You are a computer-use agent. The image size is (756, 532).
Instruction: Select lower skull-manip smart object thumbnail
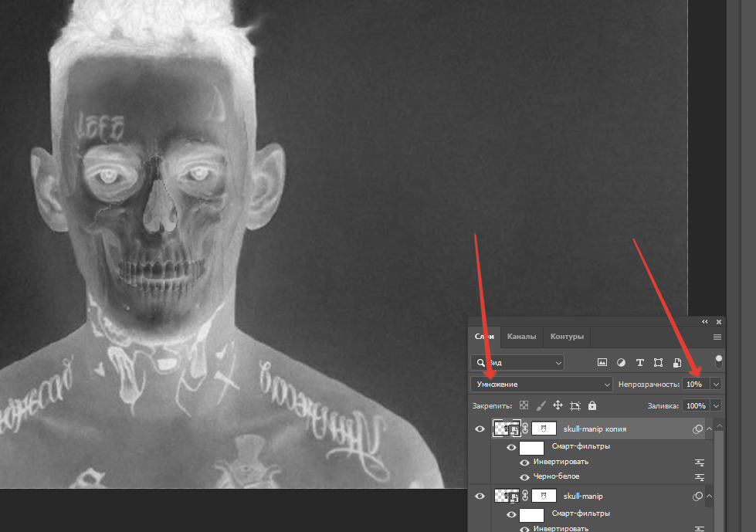507,496
